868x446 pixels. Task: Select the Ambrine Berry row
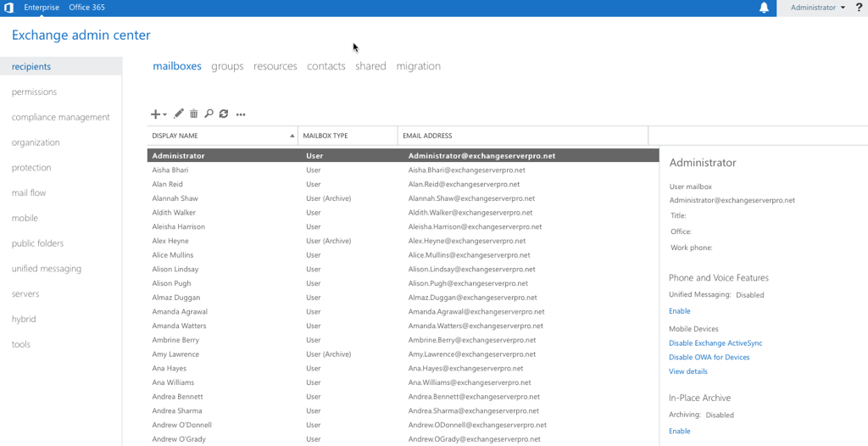coord(403,340)
